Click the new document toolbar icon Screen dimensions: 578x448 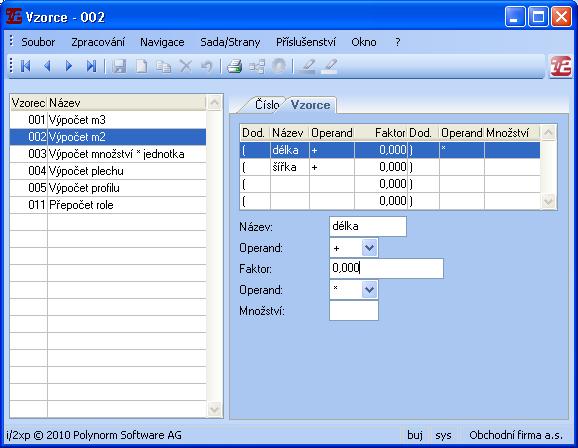tap(142, 66)
